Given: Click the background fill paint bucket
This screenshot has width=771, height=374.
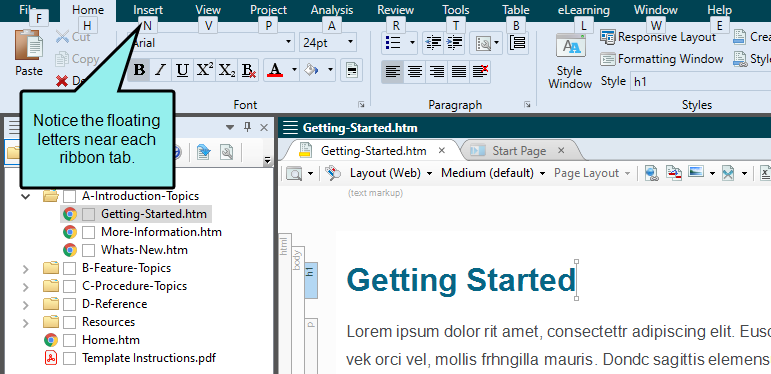Looking at the screenshot, I should tap(311, 70).
